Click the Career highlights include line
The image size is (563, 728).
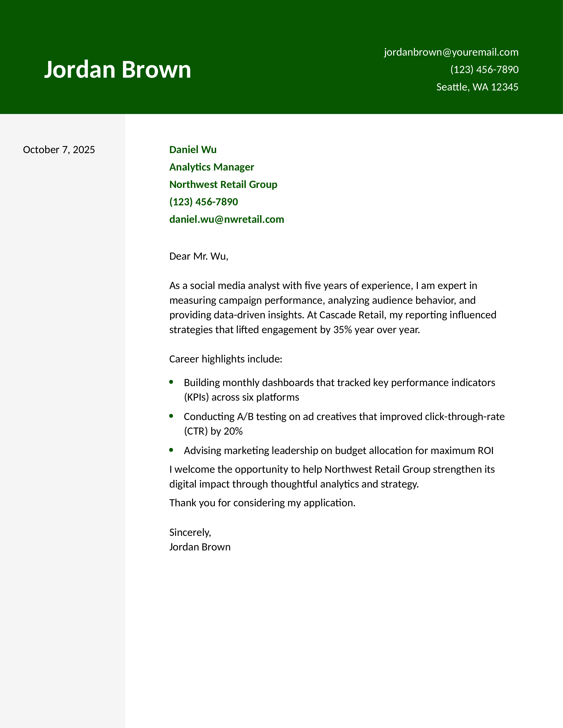(225, 359)
